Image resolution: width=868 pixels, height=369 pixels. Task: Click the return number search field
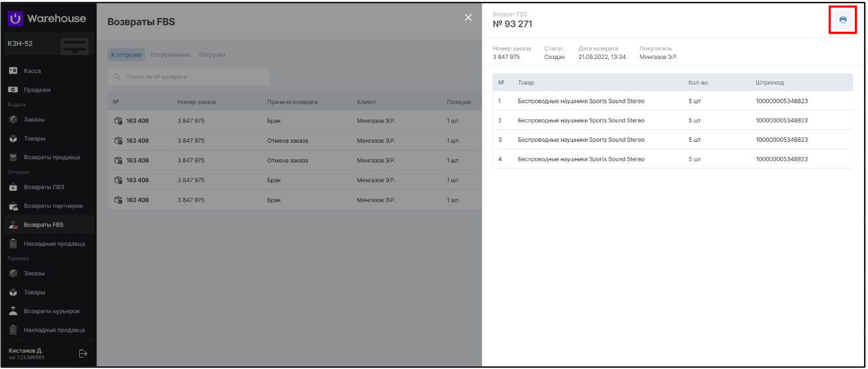point(189,77)
